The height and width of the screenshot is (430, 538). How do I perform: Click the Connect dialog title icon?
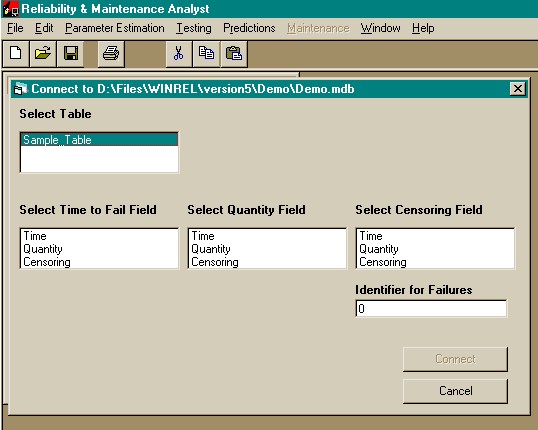(x=20, y=89)
